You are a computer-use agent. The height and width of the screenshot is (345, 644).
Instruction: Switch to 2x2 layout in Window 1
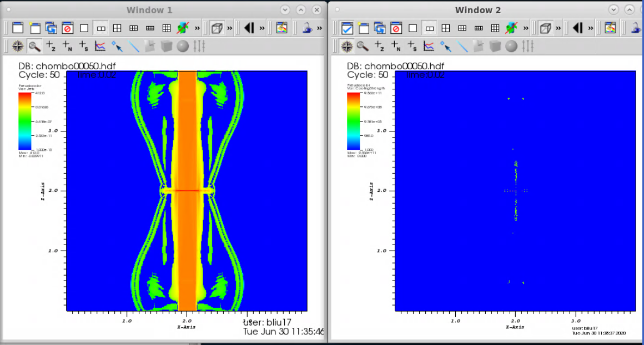[x=117, y=28]
